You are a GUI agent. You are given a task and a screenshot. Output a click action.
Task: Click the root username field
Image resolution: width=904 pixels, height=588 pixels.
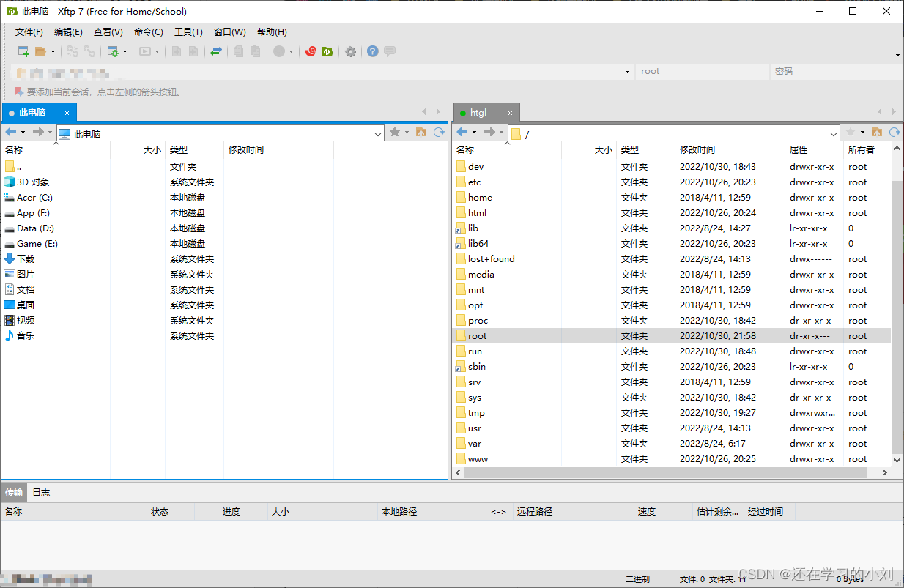click(x=703, y=72)
